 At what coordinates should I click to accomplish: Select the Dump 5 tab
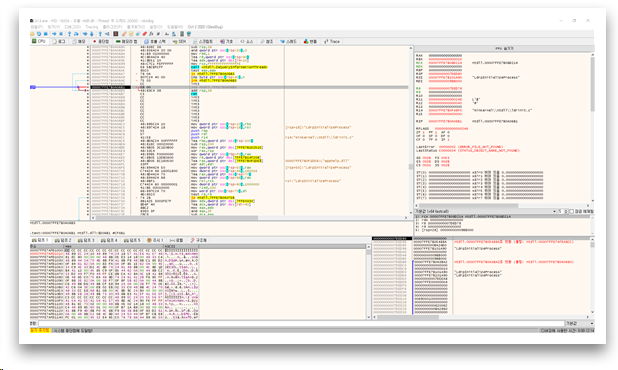click(132, 240)
